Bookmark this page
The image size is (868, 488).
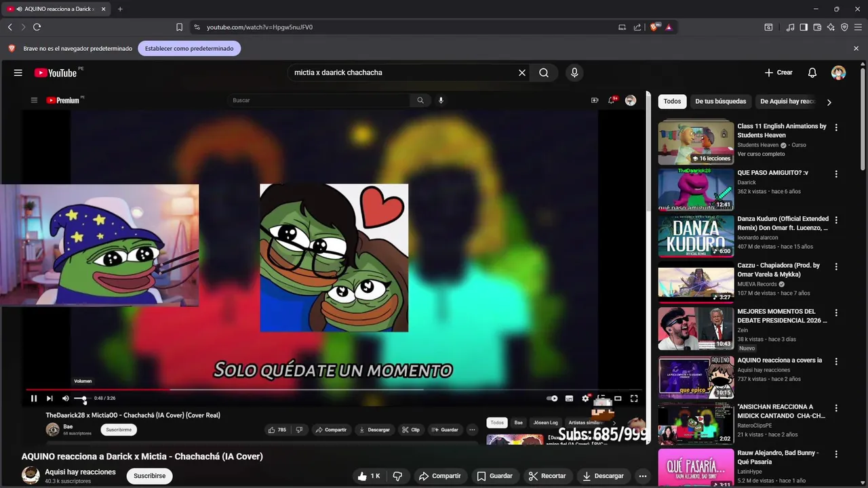[179, 27]
